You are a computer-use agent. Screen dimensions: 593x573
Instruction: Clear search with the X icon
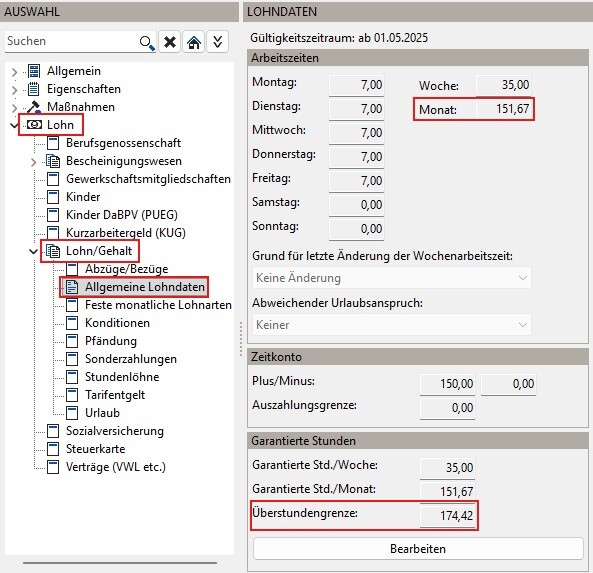169,42
